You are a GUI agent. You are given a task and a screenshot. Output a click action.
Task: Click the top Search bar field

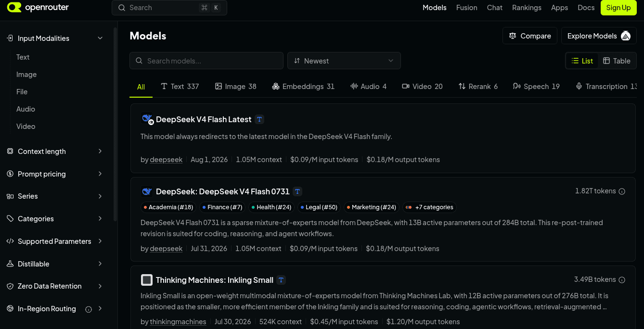click(x=169, y=8)
